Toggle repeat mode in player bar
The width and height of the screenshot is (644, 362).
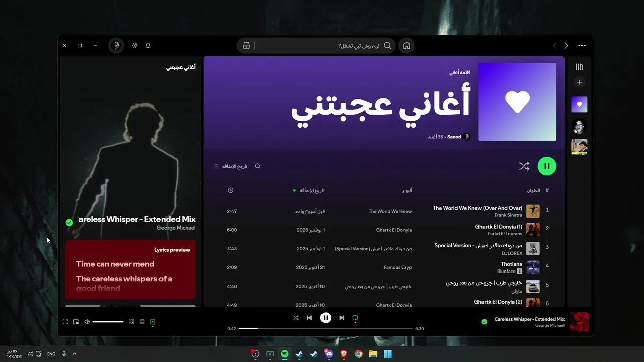(x=355, y=318)
